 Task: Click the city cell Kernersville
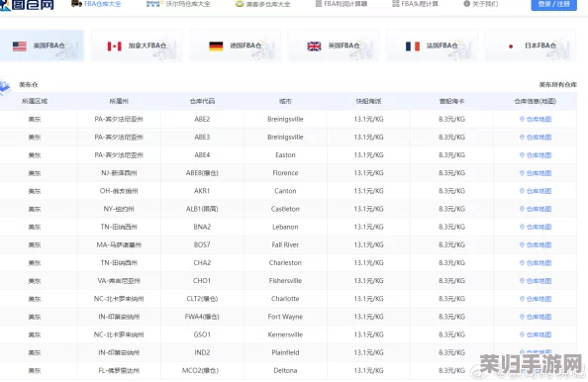[285, 334]
